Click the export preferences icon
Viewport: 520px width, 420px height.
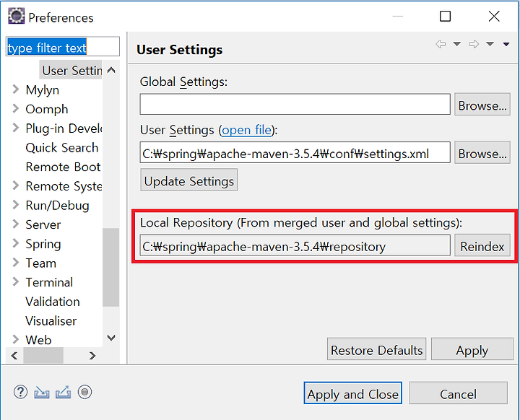point(63,392)
